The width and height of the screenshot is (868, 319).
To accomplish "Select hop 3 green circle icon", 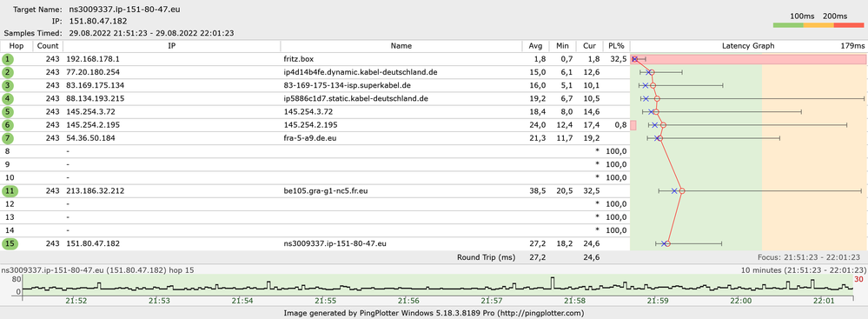I will (x=8, y=85).
